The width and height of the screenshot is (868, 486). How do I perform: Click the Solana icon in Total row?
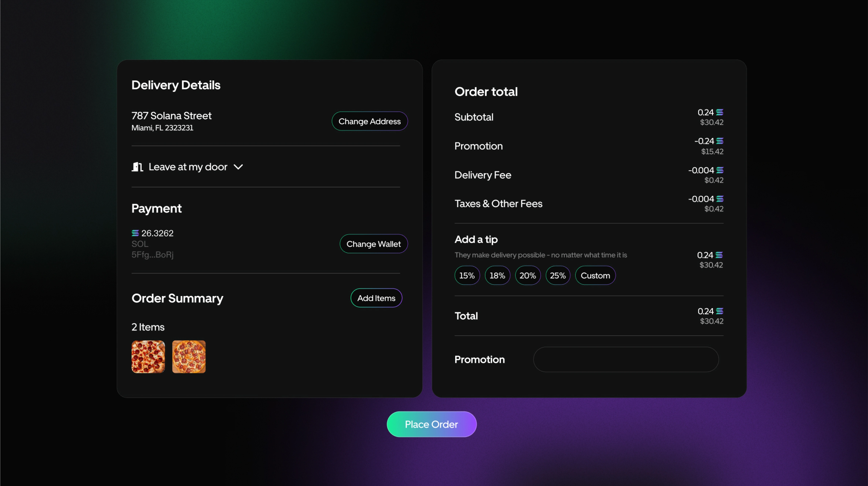[719, 311]
